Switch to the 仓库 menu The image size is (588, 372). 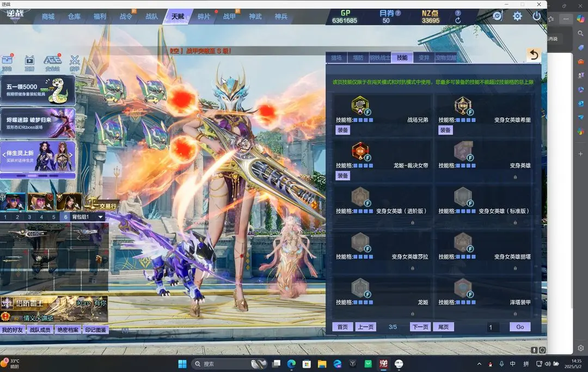(x=74, y=16)
